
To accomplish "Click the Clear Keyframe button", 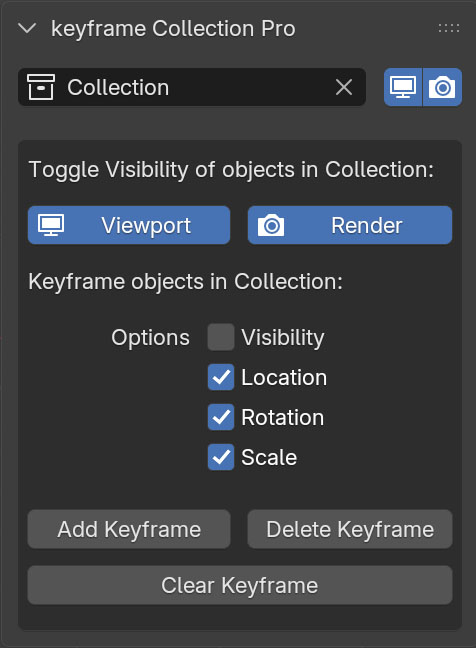I will 240,586.
